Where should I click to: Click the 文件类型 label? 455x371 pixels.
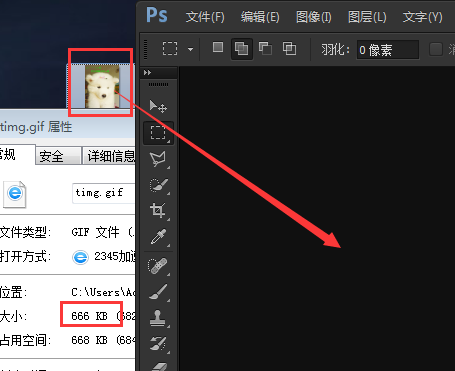click(x=25, y=232)
